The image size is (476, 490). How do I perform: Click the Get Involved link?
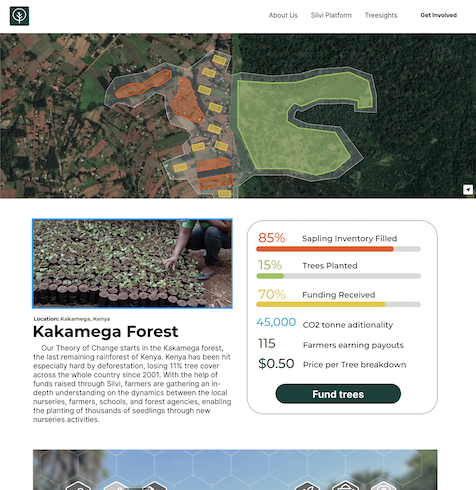[438, 15]
